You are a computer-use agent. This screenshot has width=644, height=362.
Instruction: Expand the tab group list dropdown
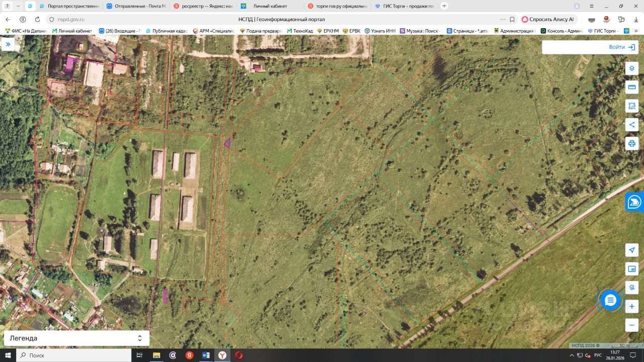click(x=19, y=6)
